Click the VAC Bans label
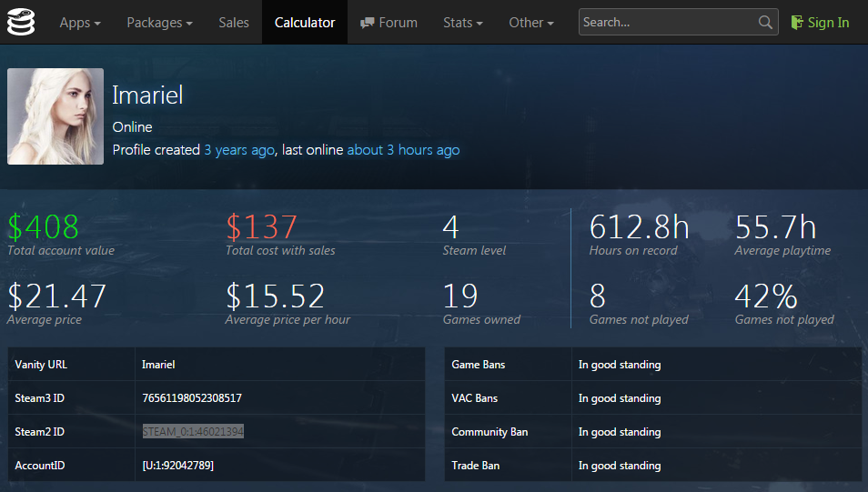The width and height of the screenshot is (868, 492). coord(474,398)
